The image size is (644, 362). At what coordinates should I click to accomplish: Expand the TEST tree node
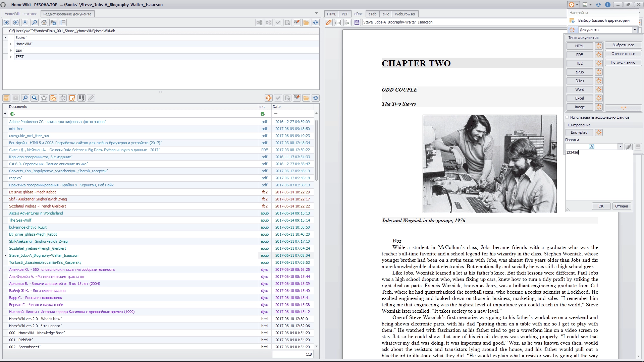(11, 57)
